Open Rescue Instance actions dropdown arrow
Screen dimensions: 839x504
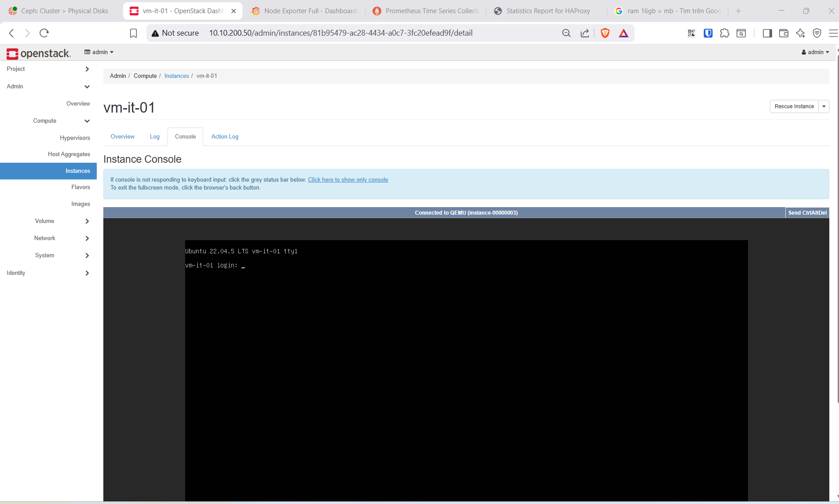[824, 106]
